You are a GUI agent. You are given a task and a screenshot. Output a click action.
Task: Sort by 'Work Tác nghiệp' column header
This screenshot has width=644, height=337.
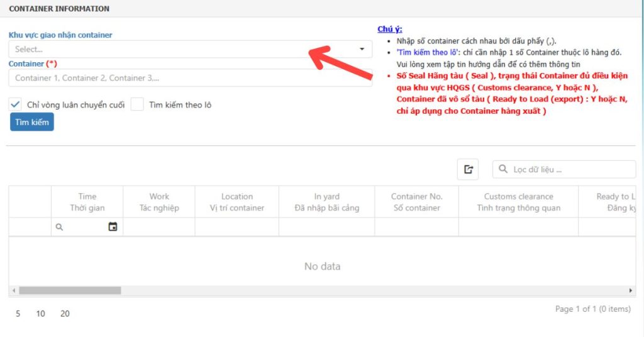(x=159, y=202)
